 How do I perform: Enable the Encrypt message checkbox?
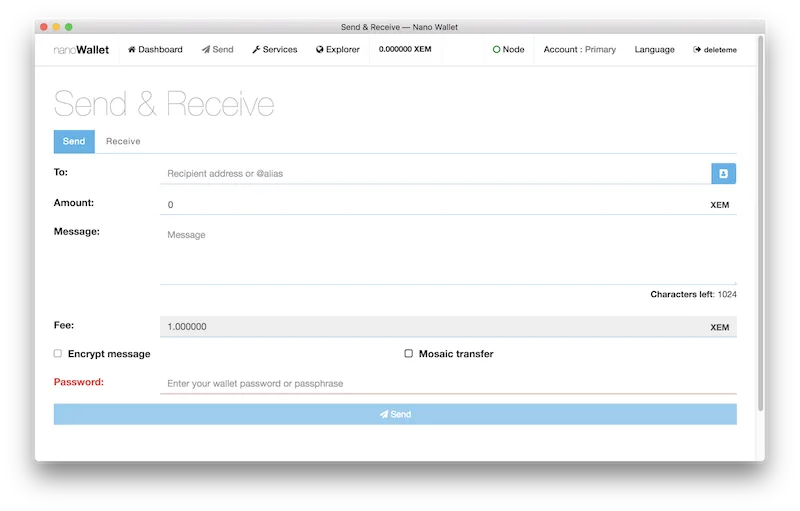(x=58, y=354)
